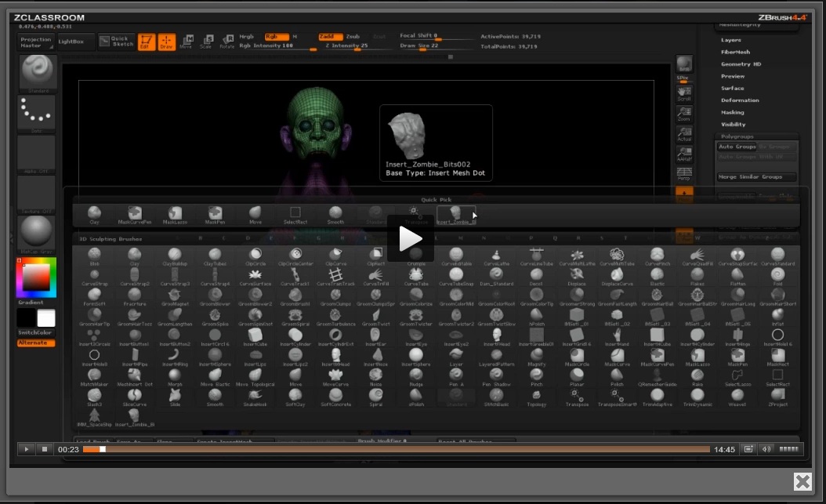Expand the Preview subpalette

pos(733,76)
